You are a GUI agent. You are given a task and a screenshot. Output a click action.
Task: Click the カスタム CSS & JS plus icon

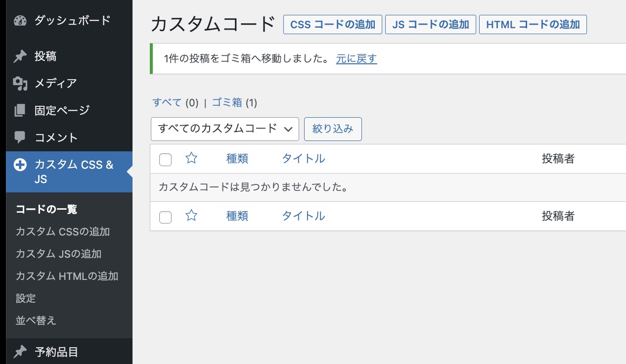pyautogui.click(x=20, y=164)
